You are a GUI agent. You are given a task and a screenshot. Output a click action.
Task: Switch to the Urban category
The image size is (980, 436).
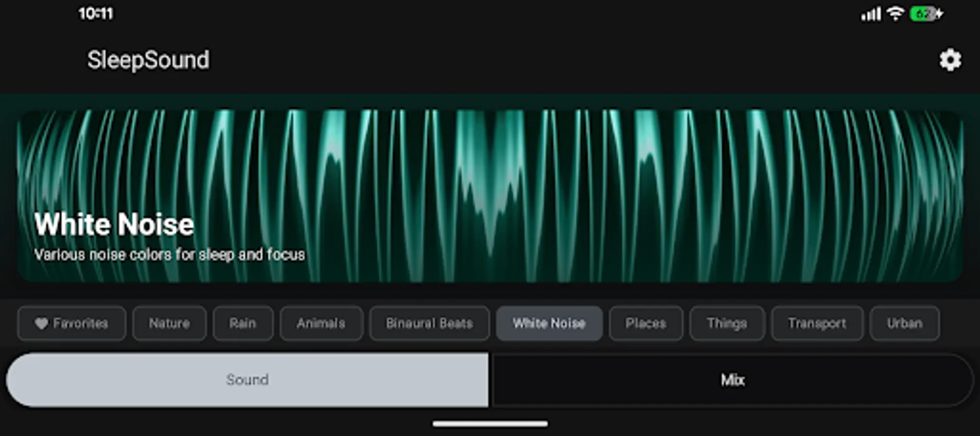(904, 323)
